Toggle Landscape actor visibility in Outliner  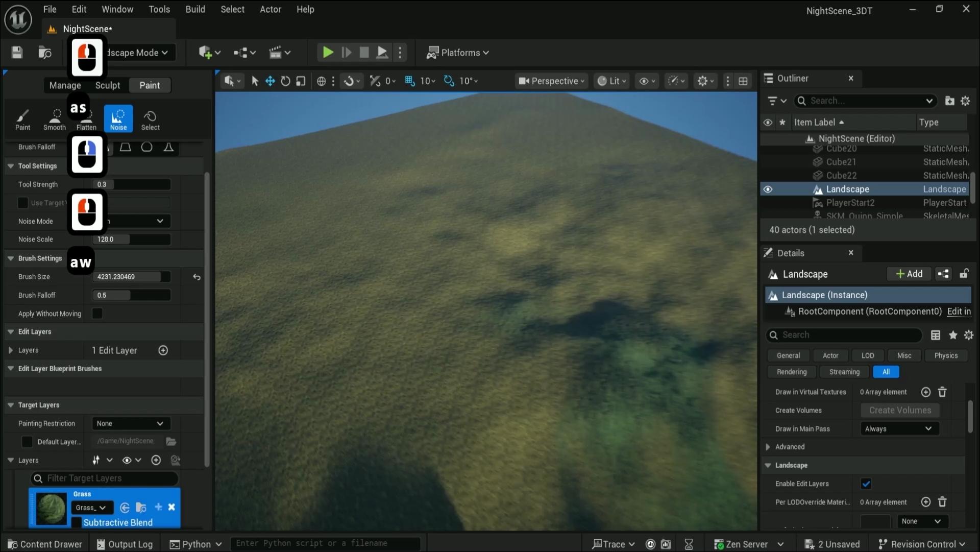(x=768, y=188)
